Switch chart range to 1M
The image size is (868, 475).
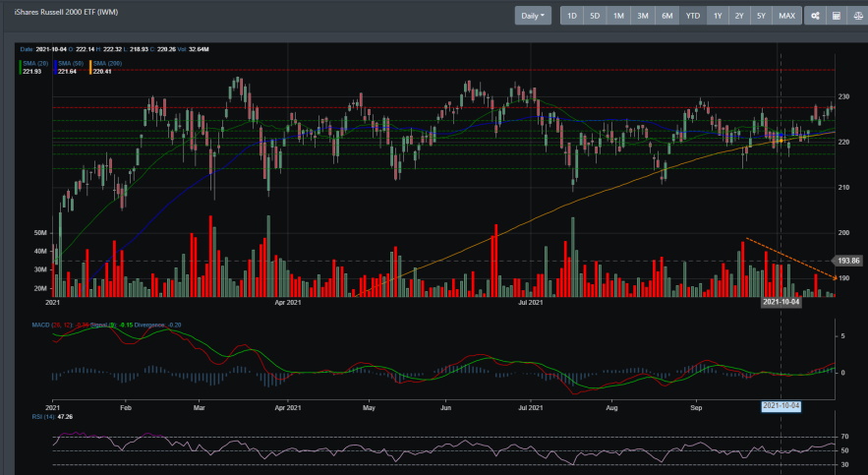618,16
